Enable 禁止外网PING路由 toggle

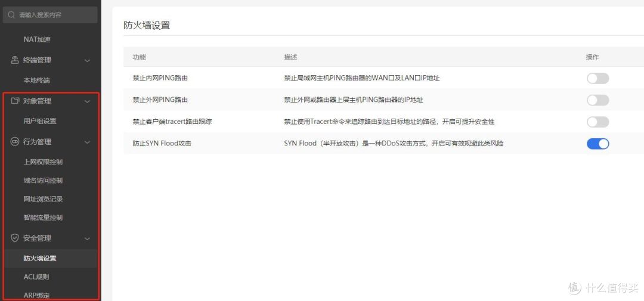click(597, 100)
